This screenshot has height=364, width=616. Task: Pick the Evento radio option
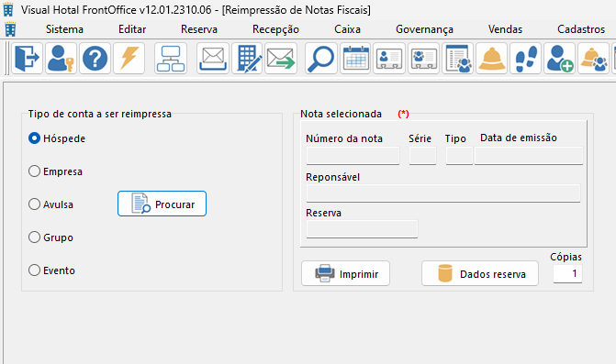51,270
